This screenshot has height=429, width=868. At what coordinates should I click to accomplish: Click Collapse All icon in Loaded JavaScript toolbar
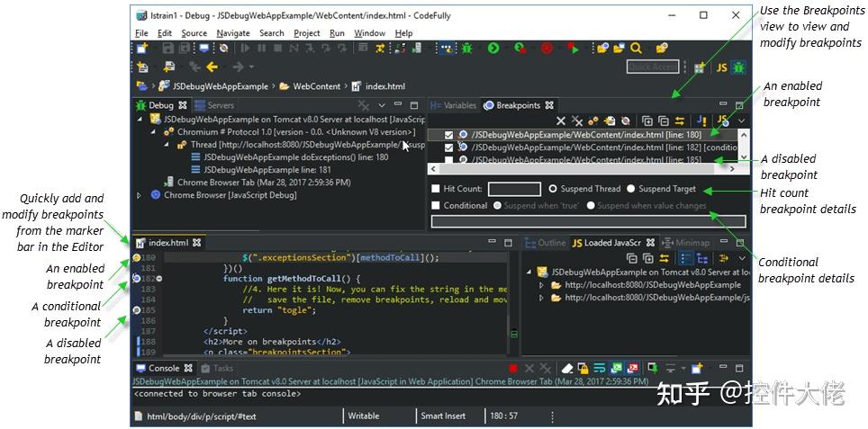coord(631,258)
